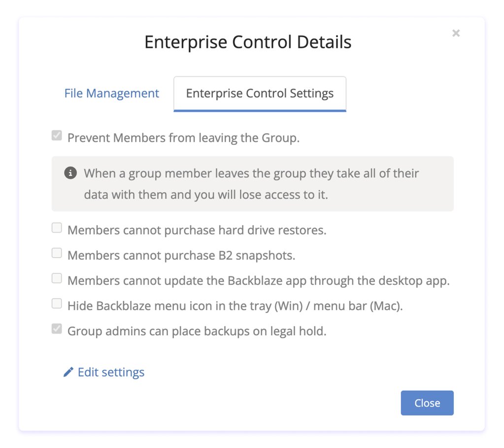The width and height of the screenshot is (504, 448).
Task: Select the Enterprise Control Settings tab
Action: (x=260, y=94)
